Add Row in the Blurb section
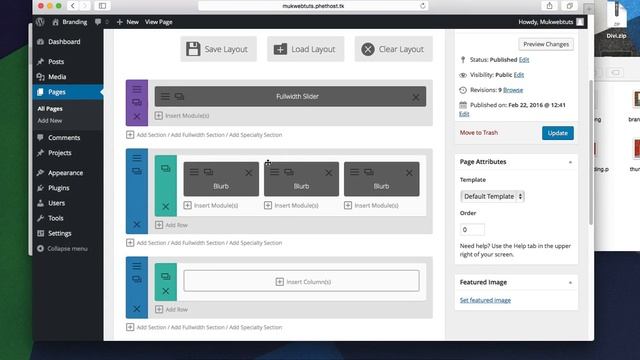Image resolution: width=640 pixels, height=360 pixels. (171, 225)
